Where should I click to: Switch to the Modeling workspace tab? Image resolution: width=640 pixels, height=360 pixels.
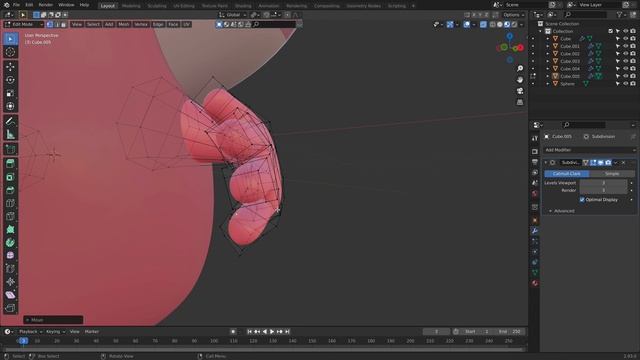tap(131, 6)
